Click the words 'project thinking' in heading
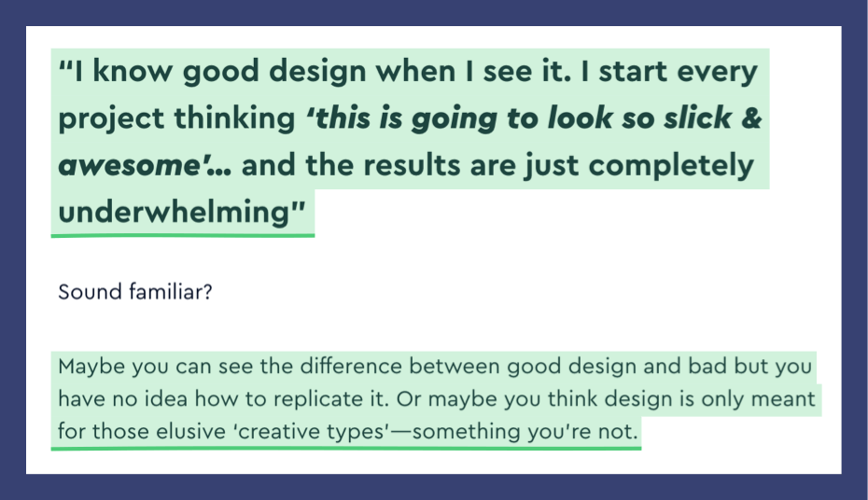The image size is (868, 500). (x=176, y=118)
